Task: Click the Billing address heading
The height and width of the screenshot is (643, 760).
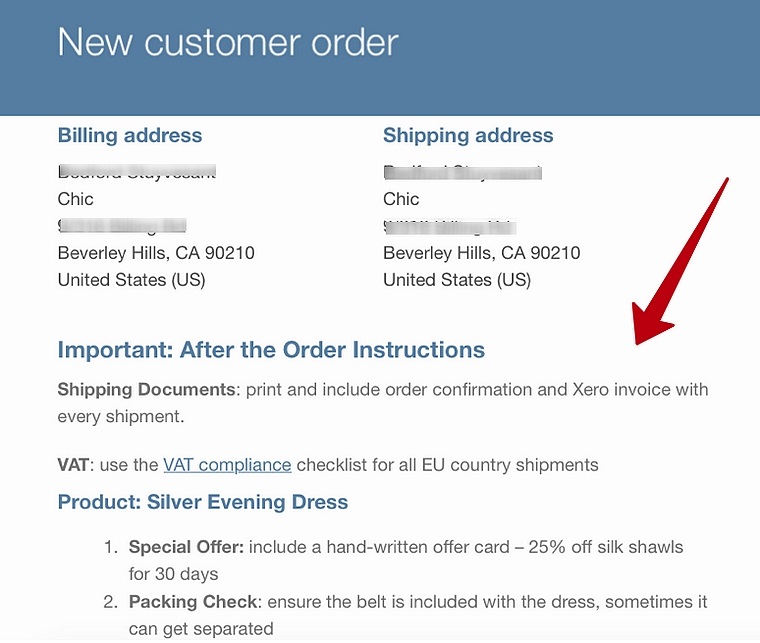Action: click(x=130, y=136)
